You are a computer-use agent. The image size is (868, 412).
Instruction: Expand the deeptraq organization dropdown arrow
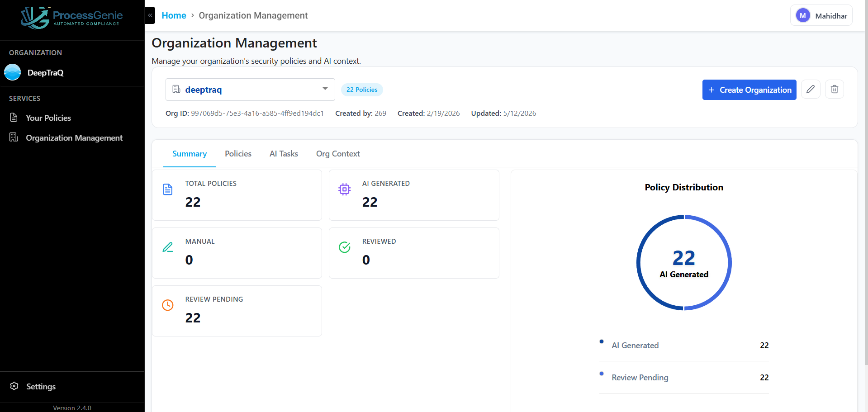tap(325, 89)
